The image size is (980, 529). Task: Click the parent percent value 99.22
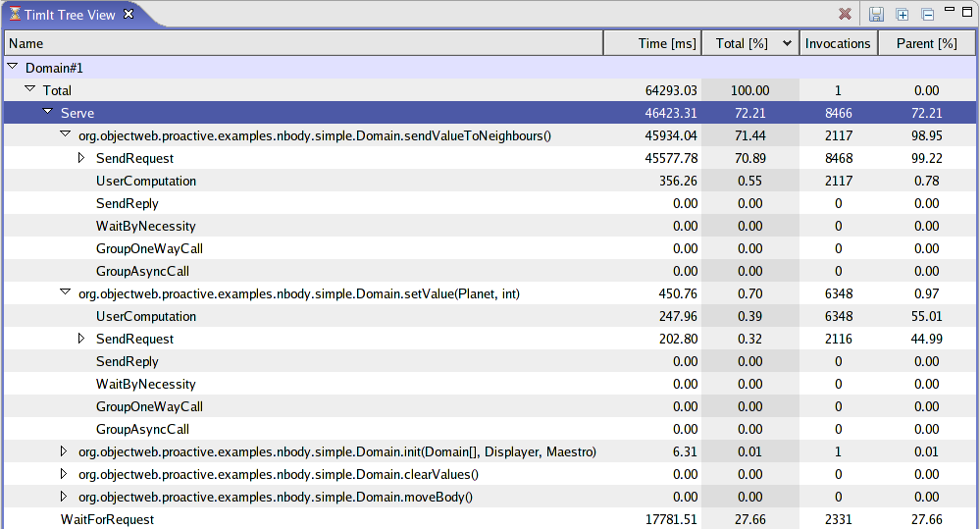pos(926,158)
